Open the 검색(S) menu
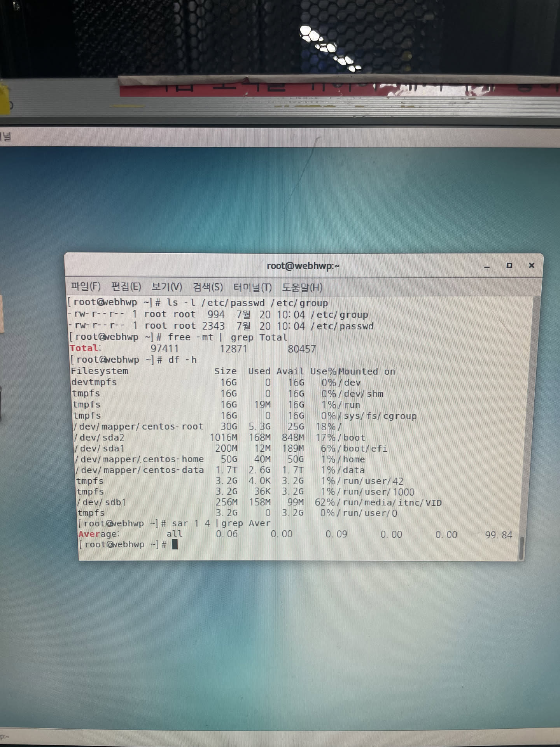The width and height of the screenshot is (560, 747). click(208, 288)
